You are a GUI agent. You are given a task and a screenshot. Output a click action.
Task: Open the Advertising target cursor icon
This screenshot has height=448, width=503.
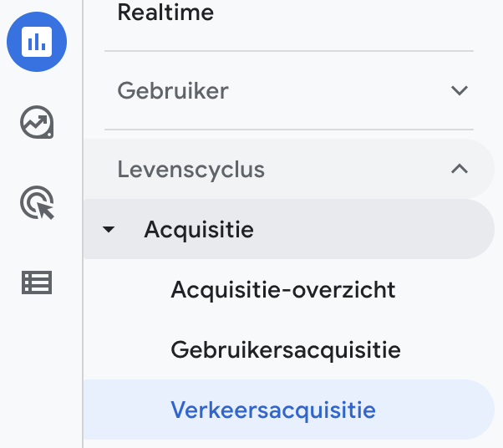[x=37, y=203]
